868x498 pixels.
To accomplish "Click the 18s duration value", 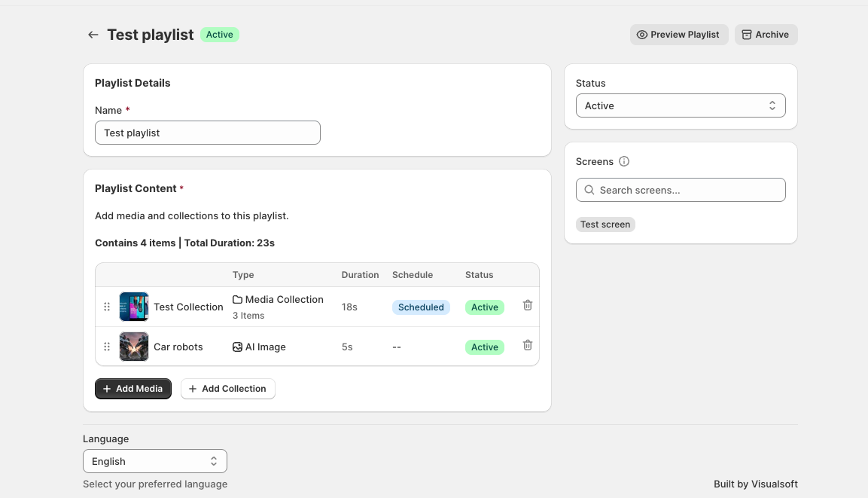I will point(349,307).
